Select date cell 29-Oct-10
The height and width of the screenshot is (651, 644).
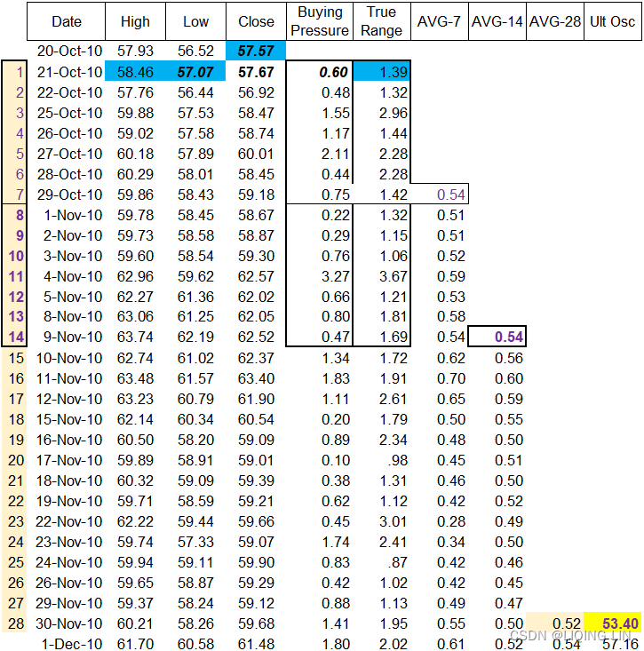point(69,195)
